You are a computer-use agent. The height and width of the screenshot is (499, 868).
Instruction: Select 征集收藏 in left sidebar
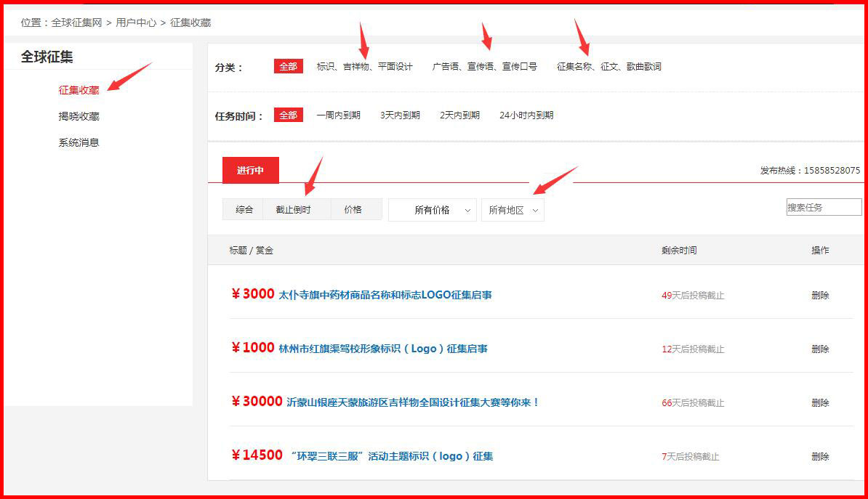(79, 90)
